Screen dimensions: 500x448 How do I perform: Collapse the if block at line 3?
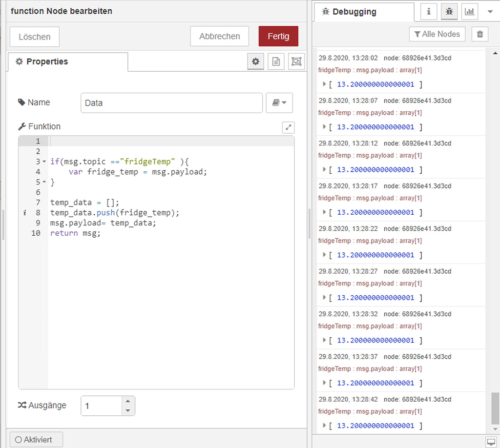point(44,161)
